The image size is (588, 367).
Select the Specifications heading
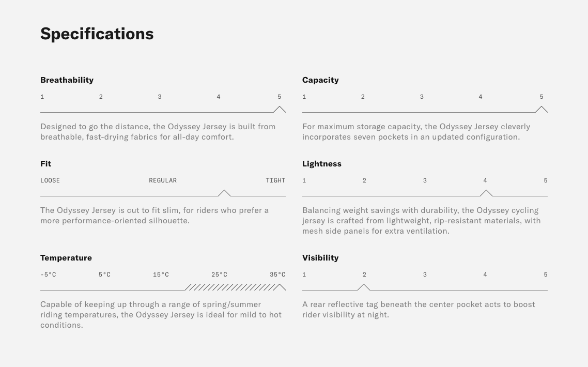[x=97, y=34]
